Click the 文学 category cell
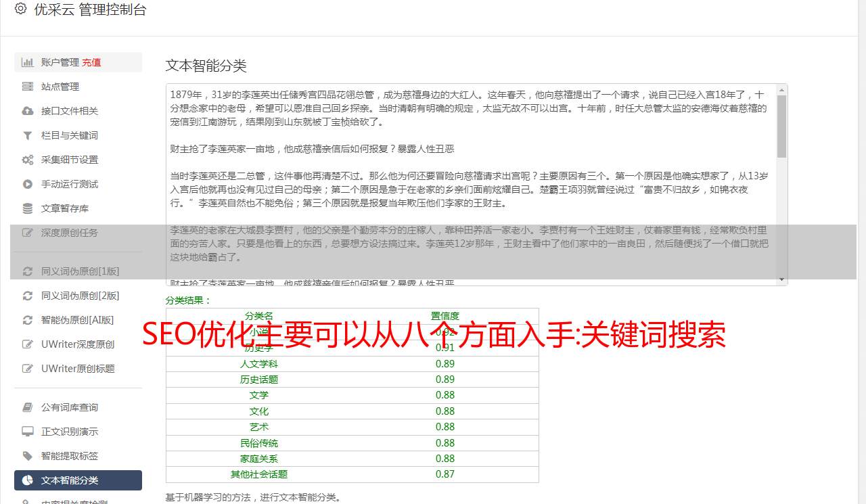Image resolution: width=866 pixels, height=504 pixels. 259,395
